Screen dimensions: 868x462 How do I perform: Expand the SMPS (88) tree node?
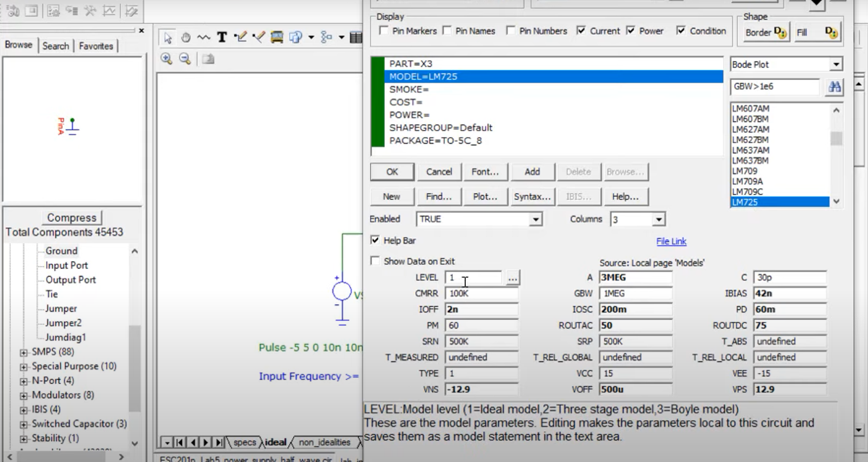(x=24, y=352)
